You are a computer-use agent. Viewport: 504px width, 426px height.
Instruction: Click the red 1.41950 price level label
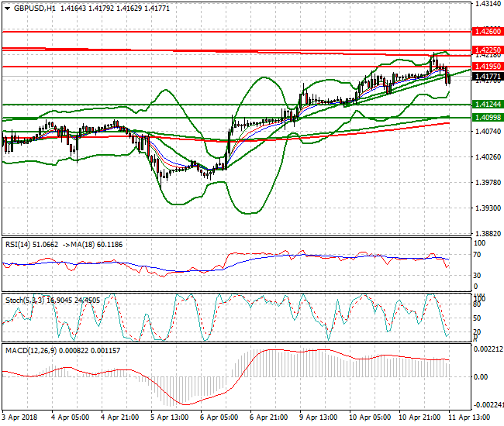click(x=489, y=67)
